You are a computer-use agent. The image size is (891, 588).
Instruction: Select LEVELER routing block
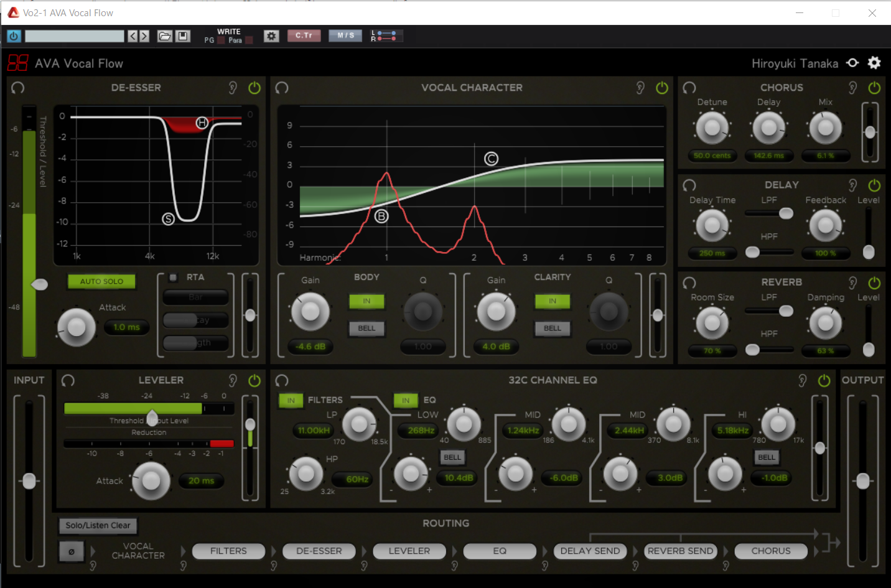click(409, 551)
